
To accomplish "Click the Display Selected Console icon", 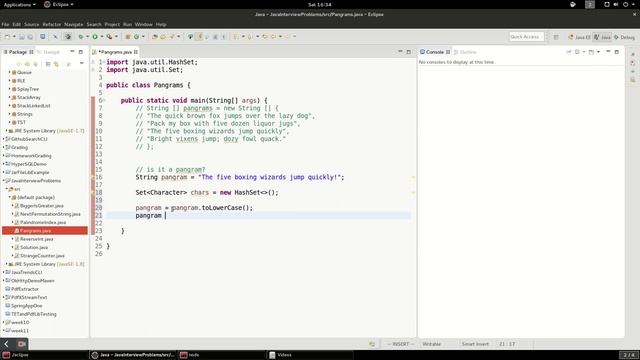I will (577, 52).
